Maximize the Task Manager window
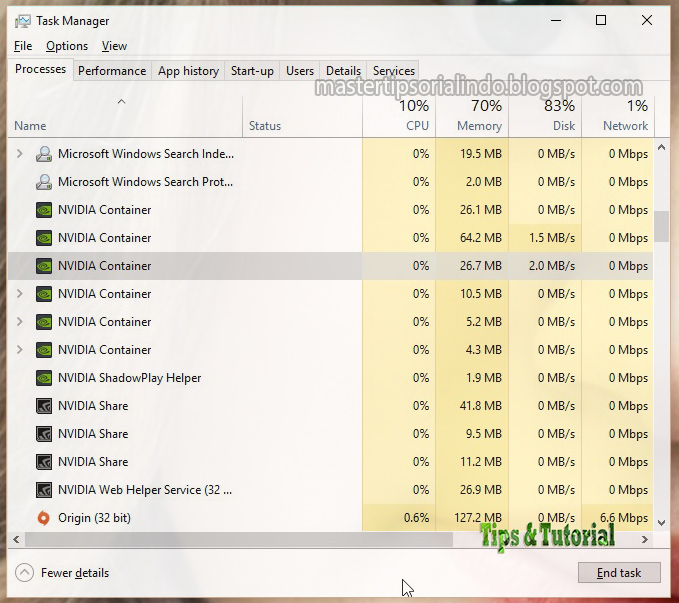The height and width of the screenshot is (603, 679). click(601, 20)
